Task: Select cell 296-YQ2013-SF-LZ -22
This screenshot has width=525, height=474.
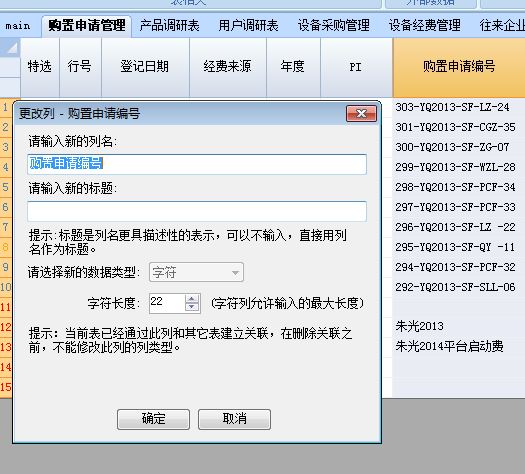Action: tap(459, 227)
